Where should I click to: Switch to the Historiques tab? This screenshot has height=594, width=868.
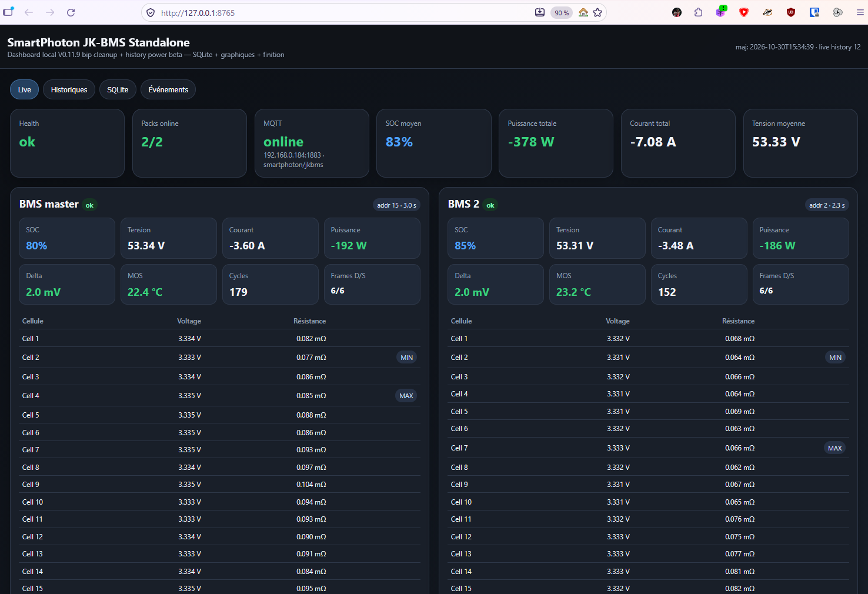tap(69, 89)
